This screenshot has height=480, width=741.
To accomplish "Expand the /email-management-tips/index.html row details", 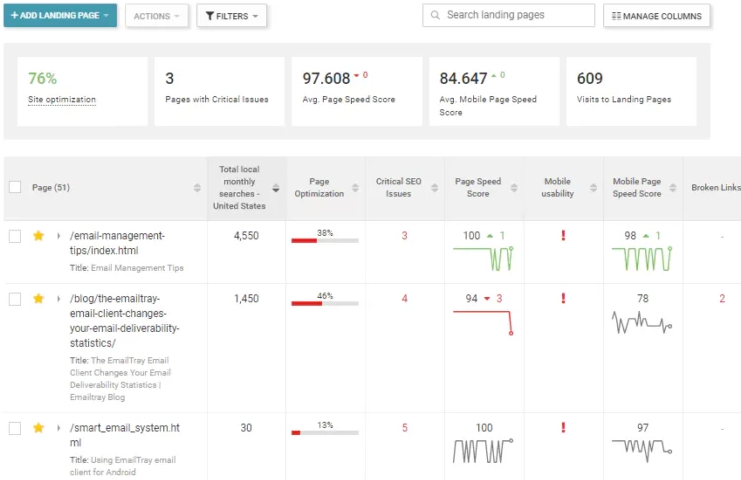I will tap(58, 236).
